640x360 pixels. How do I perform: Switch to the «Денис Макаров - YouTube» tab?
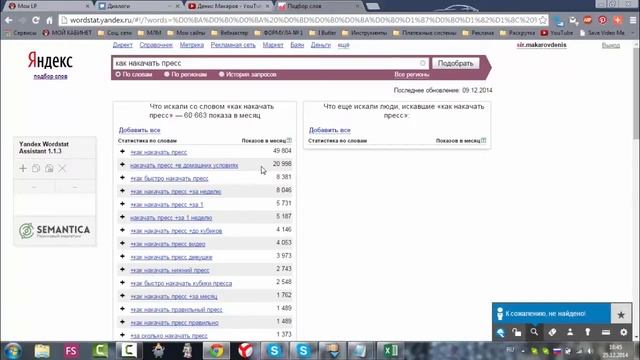coord(229,6)
